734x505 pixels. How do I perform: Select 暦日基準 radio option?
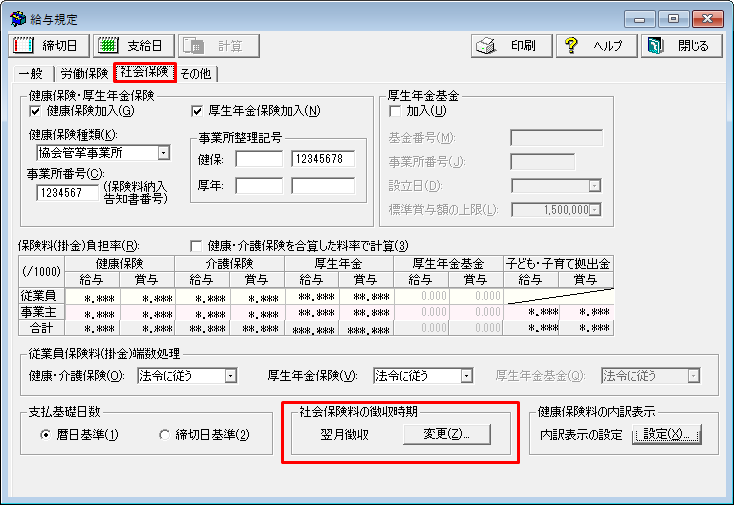45,435
